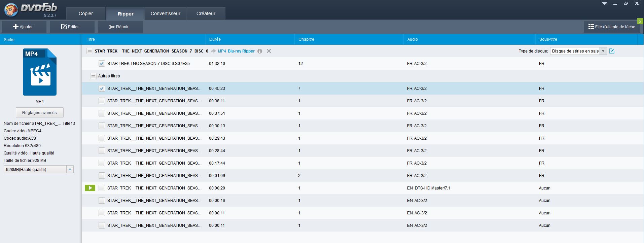This screenshot has height=243, width=644.
Task: Remove the Star Trek disc source with X
Action: [x=269, y=51]
